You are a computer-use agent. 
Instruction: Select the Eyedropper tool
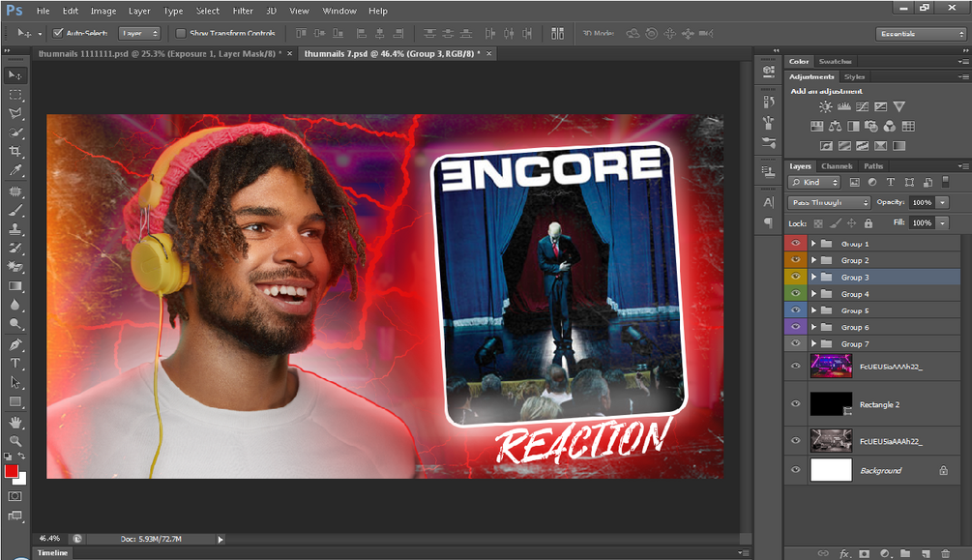coord(15,170)
